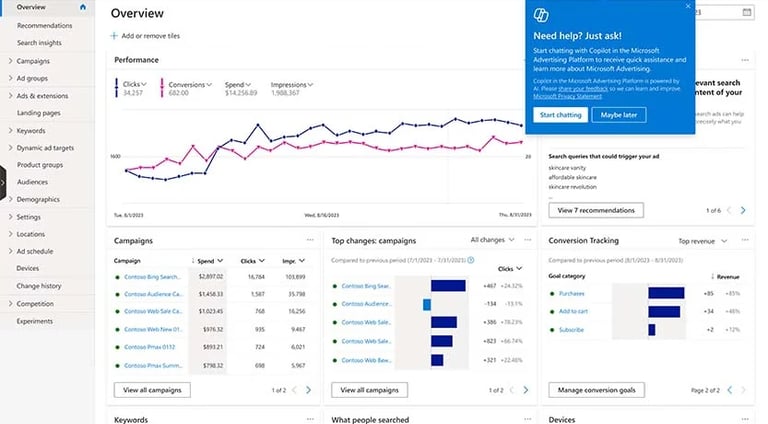Click the info icon next to the comparison period
The width and height of the screenshot is (768, 424).
471,260
